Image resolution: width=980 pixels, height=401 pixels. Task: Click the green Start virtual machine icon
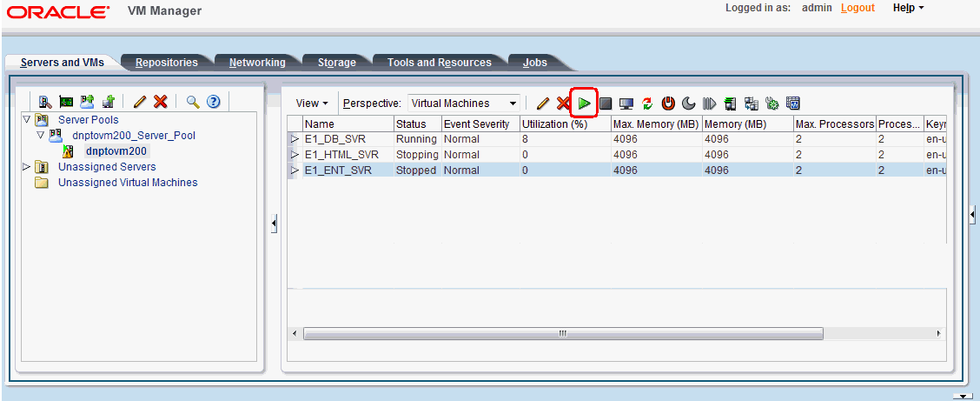(x=585, y=104)
